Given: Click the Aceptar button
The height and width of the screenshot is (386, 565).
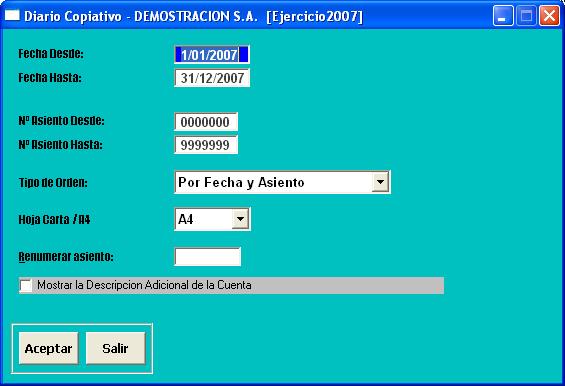Looking at the screenshot, I should pos(48,349).
